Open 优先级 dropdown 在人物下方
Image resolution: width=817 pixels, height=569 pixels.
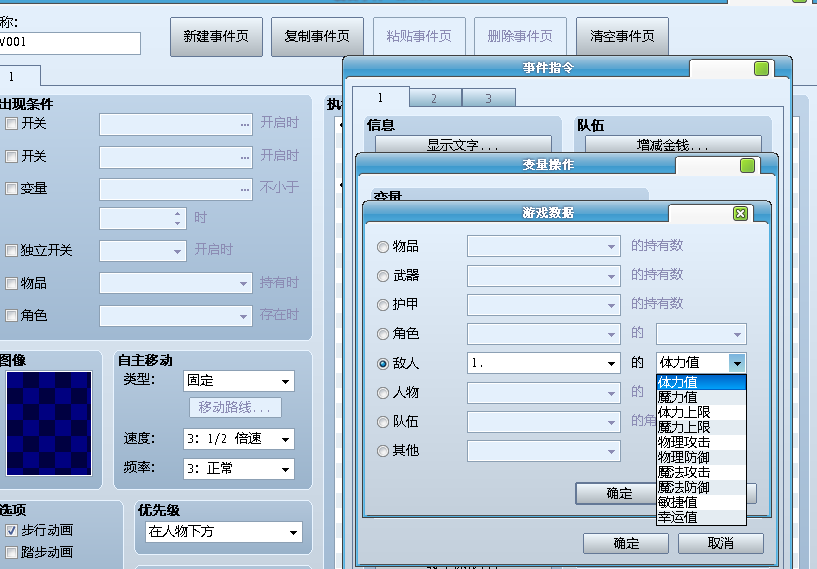point(224,532)
